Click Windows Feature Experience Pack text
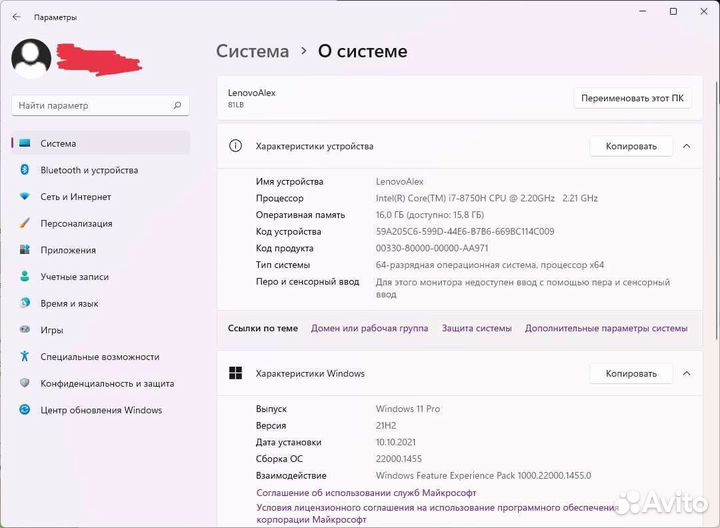The height and width of the screenshot is (528, 720). (484, 476)
